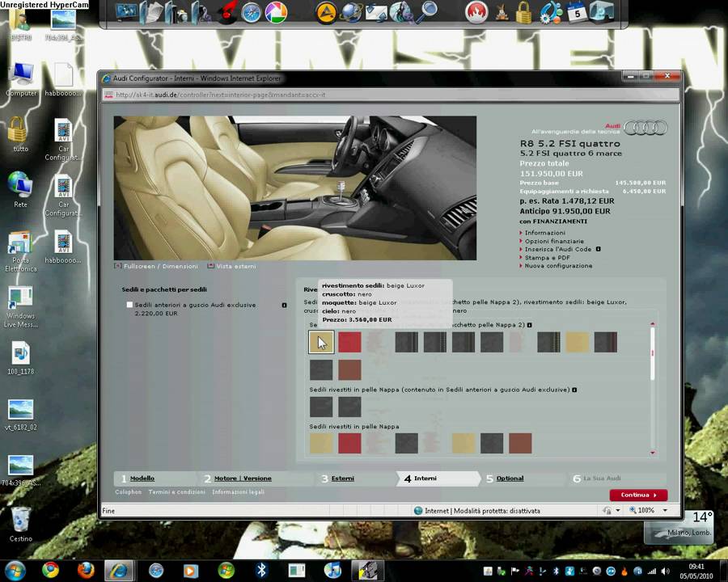This screenshot has height=582, width=728.
Task: Choose the red swatch in the first upholstery group
Action: click(x=349, y=342)
